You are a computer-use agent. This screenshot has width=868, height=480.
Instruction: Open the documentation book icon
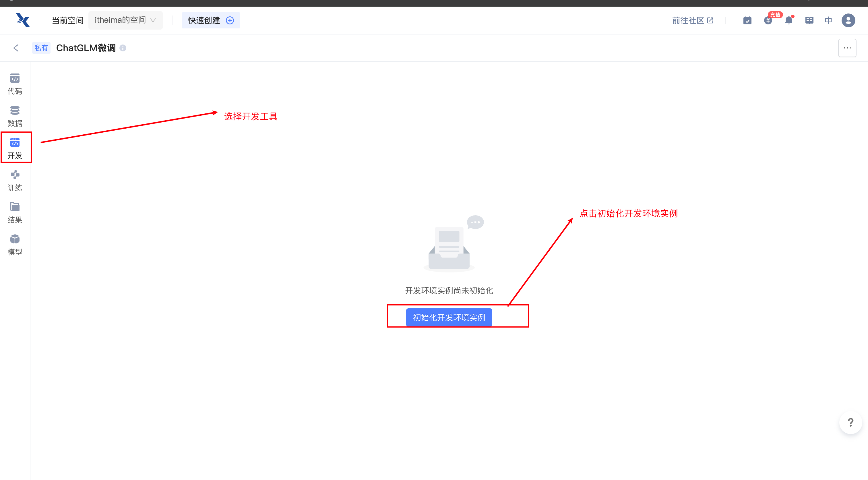809,21
